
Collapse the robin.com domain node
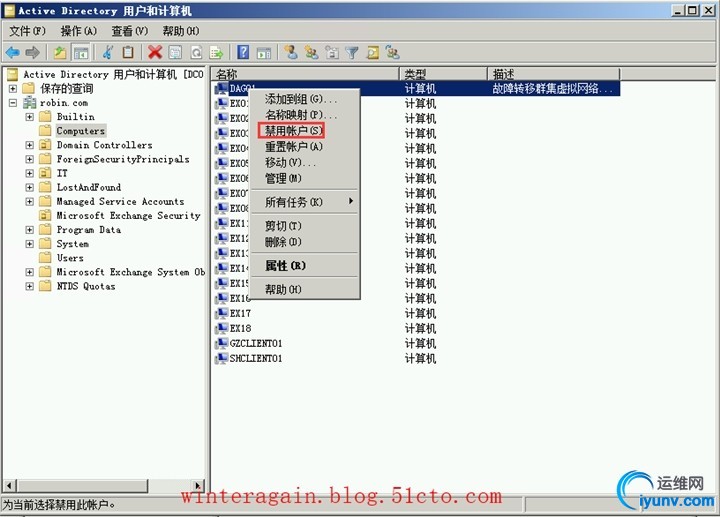tap(13, 102)
